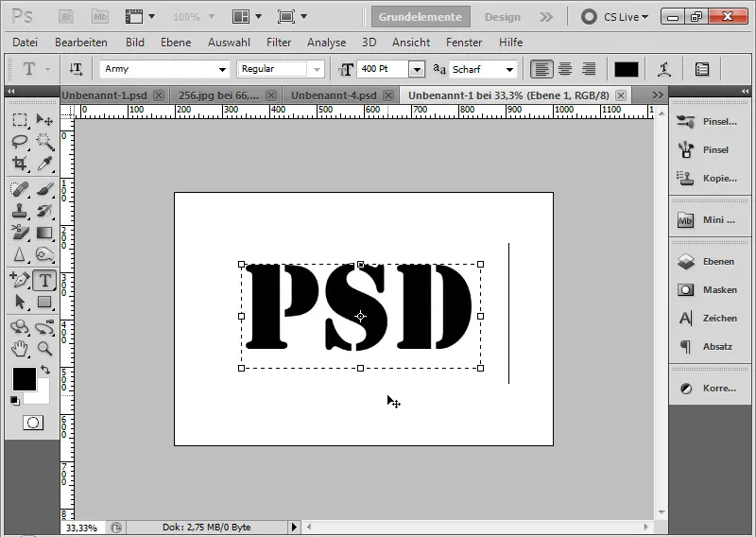756x537 pixels.
Task: Toggle Character and Paragraph panels
Action: click(702, 69)
